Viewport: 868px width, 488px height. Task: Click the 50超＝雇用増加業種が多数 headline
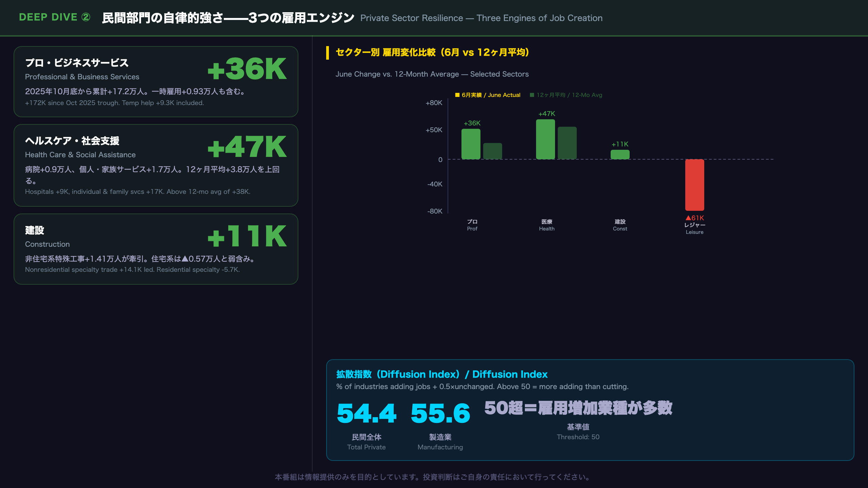[578, 408]
